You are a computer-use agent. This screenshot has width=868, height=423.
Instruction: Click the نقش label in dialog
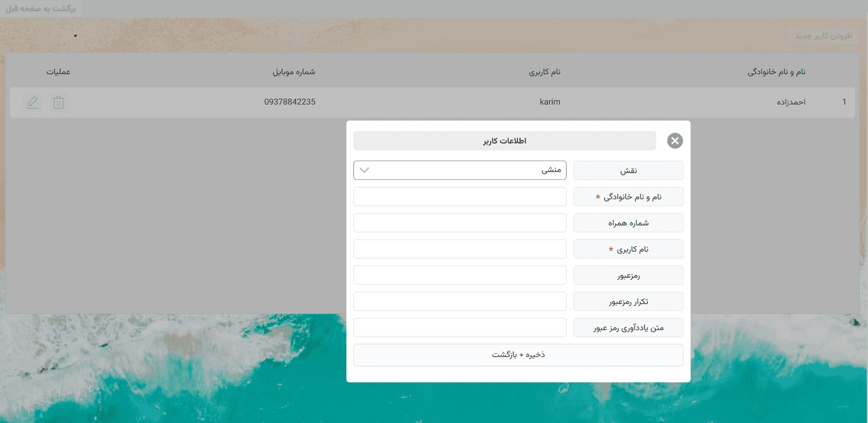coord(628,170)
